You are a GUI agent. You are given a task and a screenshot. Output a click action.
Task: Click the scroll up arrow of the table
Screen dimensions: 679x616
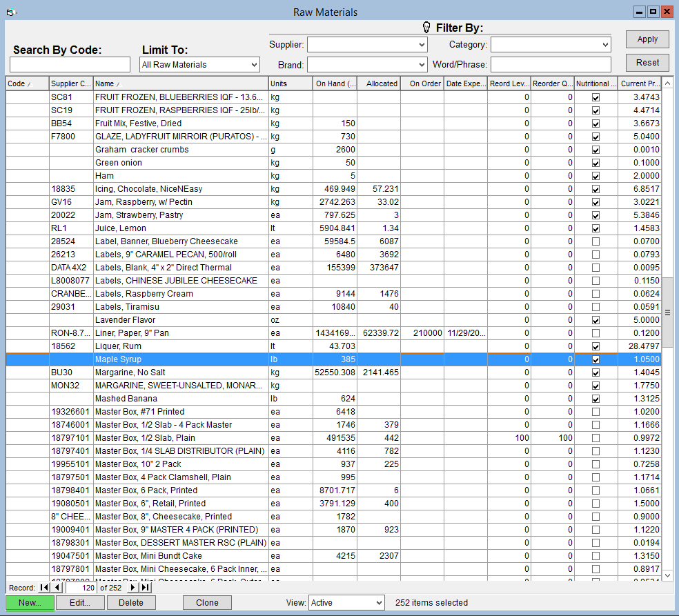click(x=667, y=83)
